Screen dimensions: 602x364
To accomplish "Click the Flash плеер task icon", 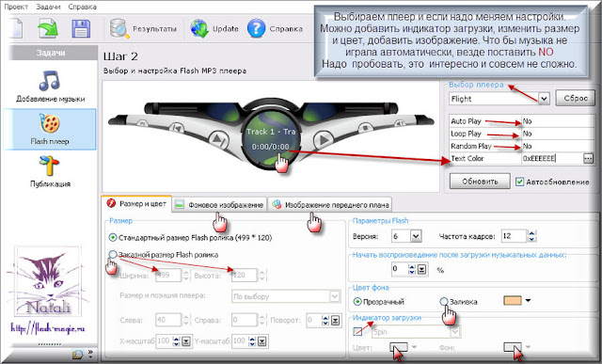I will [x=50, y=123].
